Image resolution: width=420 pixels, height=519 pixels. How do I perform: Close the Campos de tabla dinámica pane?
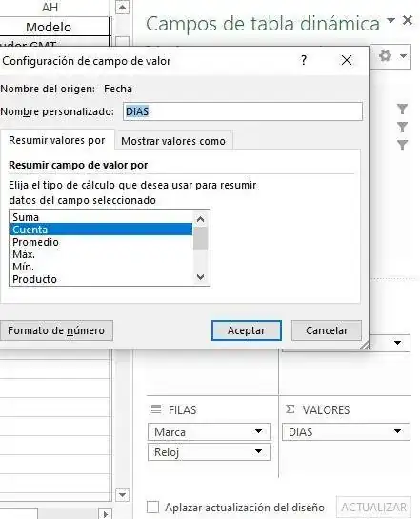[x=408, y=21]
